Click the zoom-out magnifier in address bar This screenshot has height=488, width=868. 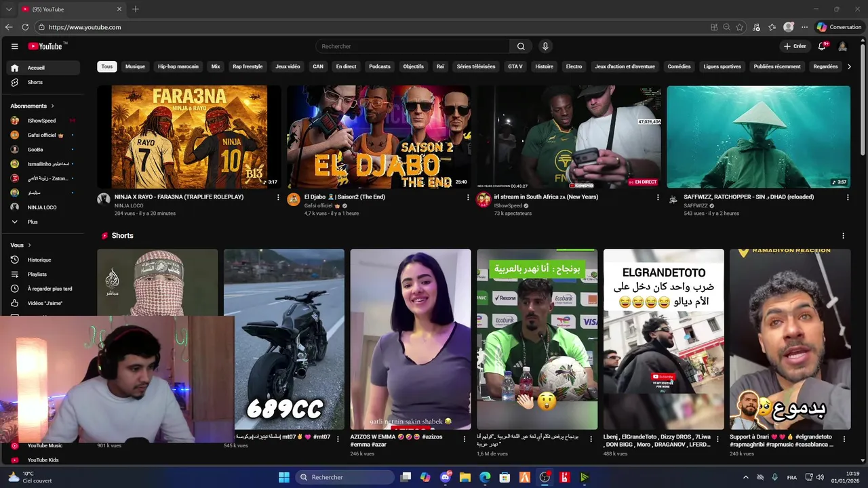coord(726,27)
